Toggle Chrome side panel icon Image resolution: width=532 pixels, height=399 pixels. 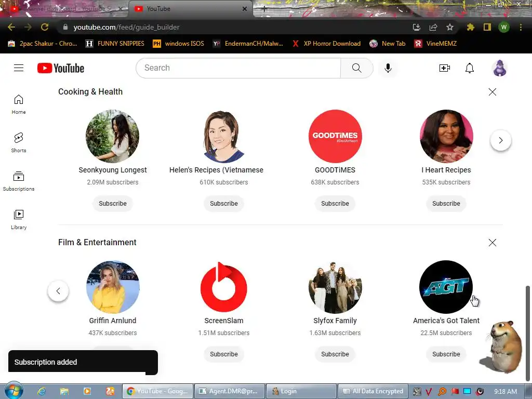point(487,27)
